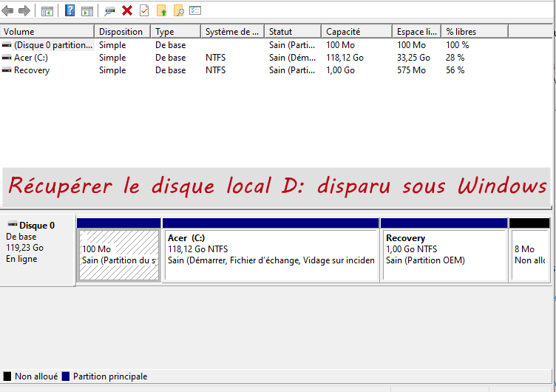Click the 118,12 Go capacity cell

click(x=345, y=58)
